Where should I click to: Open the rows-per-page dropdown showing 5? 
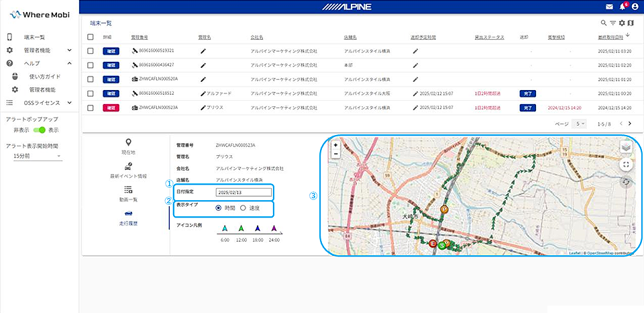(580, 124)
